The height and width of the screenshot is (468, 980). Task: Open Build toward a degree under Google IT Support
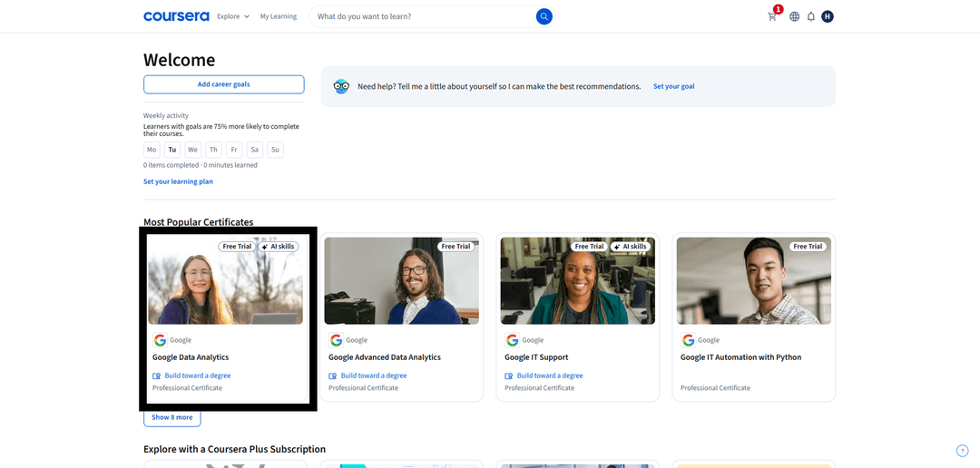click(550, 375)
